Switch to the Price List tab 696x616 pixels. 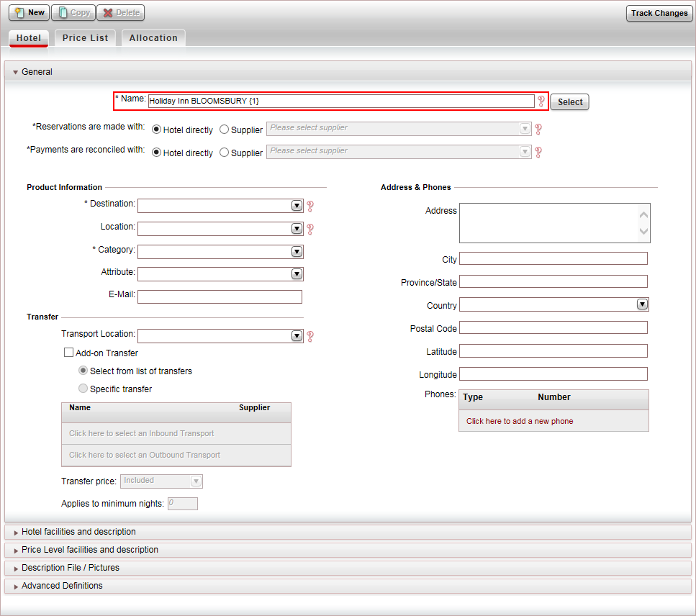point(85,38)
